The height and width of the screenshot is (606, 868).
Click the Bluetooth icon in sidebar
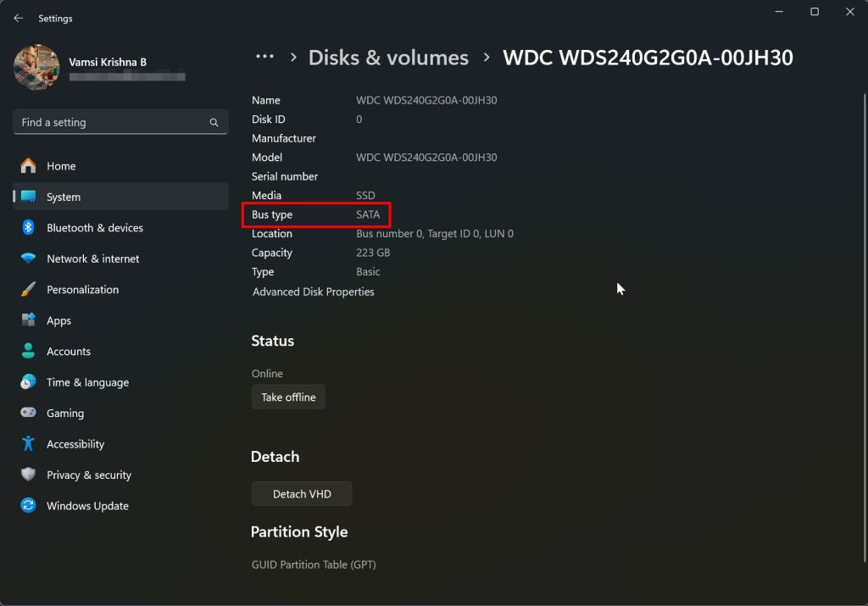[x=28, y=227]
